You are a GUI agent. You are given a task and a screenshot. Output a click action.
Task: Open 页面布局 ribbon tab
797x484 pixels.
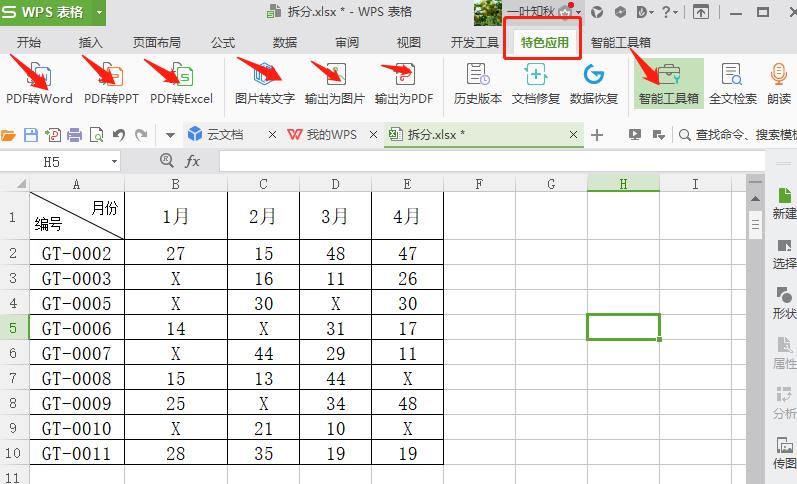pos(157,42)
